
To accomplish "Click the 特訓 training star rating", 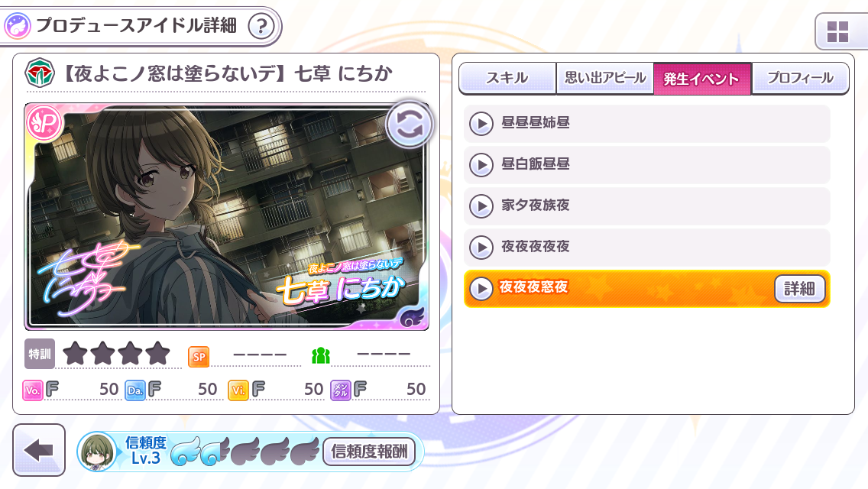I will [x=116, y=353].
